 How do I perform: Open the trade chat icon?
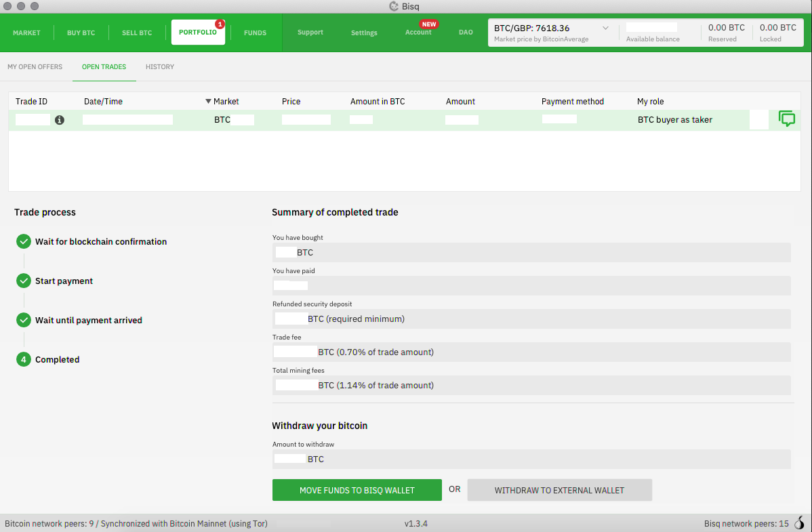pyautogui.click(x=786, y=119)
